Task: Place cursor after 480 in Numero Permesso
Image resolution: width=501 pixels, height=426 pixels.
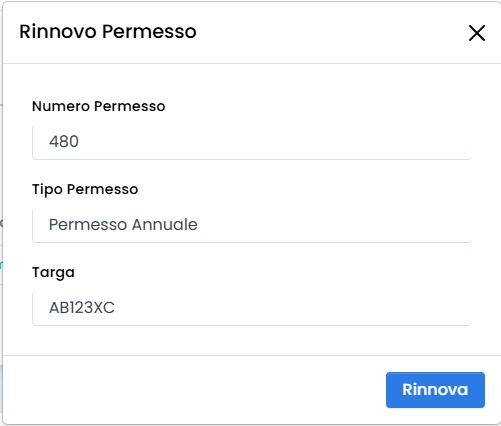Action: (x=80, y=141)
